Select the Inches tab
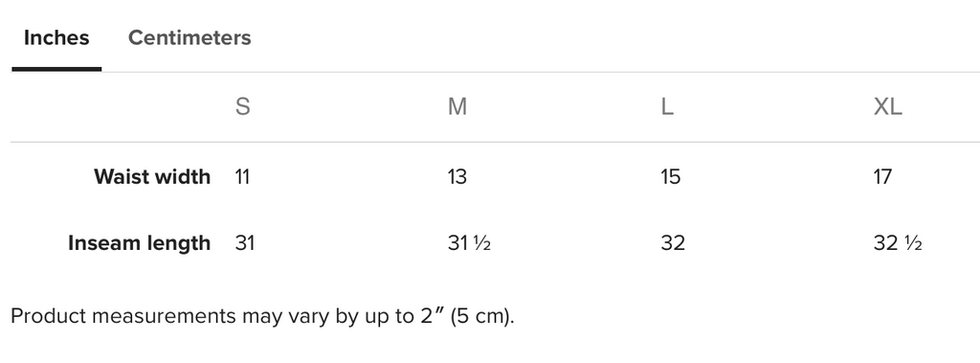980x363 pixels. pyautogui.click(x=56, y=37)
